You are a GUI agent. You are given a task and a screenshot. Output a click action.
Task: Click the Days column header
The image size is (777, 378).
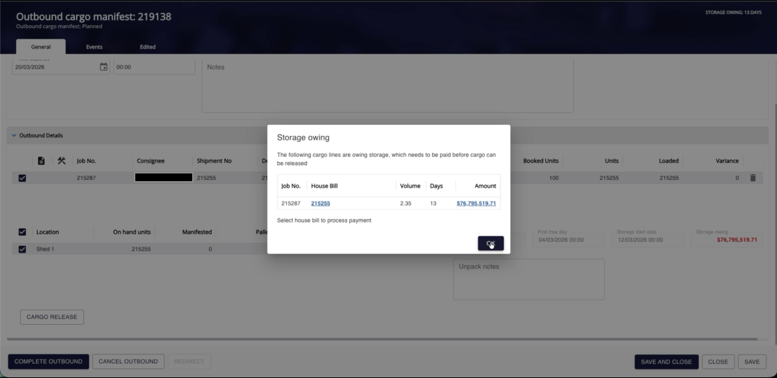point(436,186)
